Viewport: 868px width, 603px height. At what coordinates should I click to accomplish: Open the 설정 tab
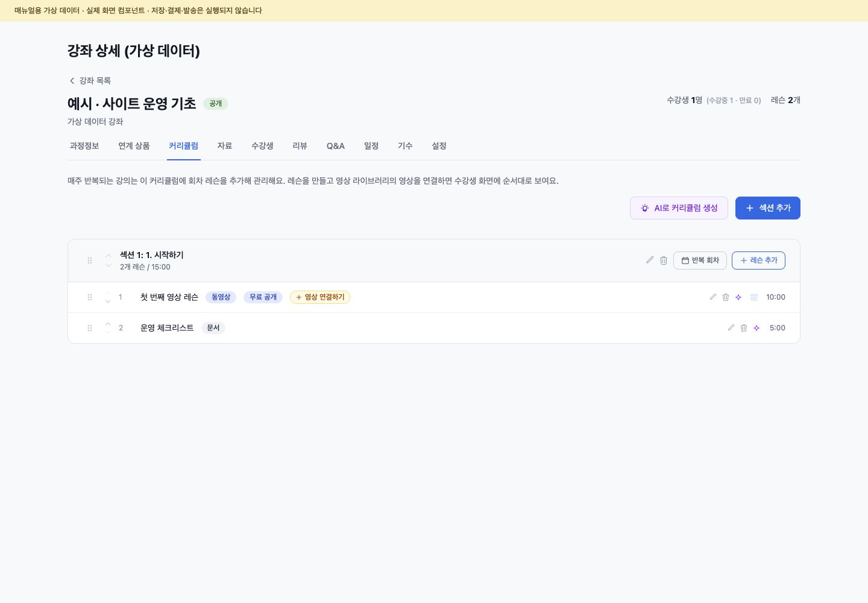[439, 146]
